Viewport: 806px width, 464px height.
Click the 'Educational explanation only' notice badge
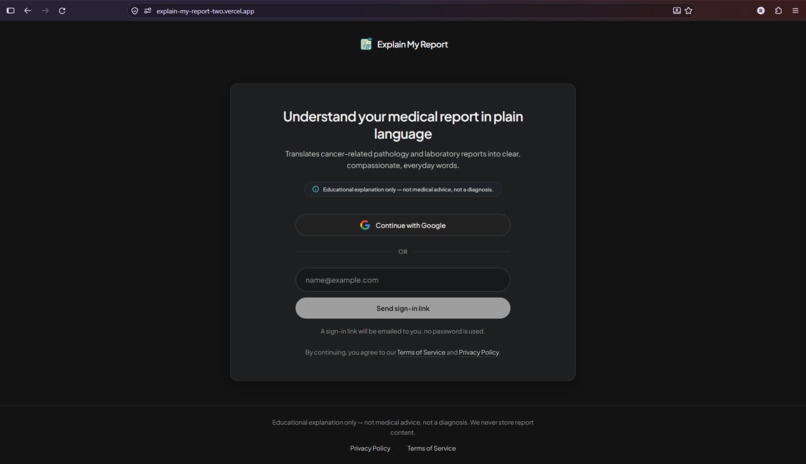tap(402, 189)
